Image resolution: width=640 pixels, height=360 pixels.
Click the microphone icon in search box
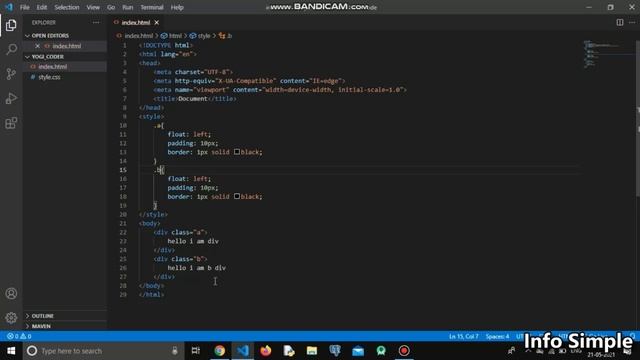coord(175,351)
